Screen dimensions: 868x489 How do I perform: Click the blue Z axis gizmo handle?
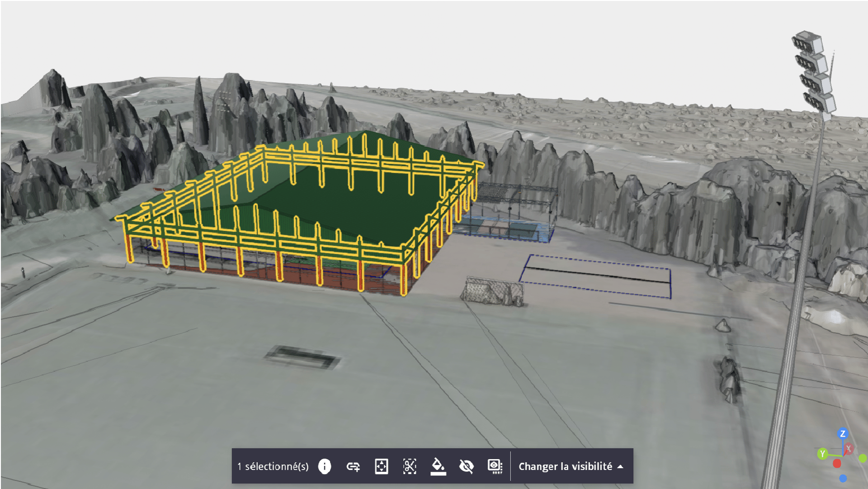pyautogui.click(x=843, y=434)
